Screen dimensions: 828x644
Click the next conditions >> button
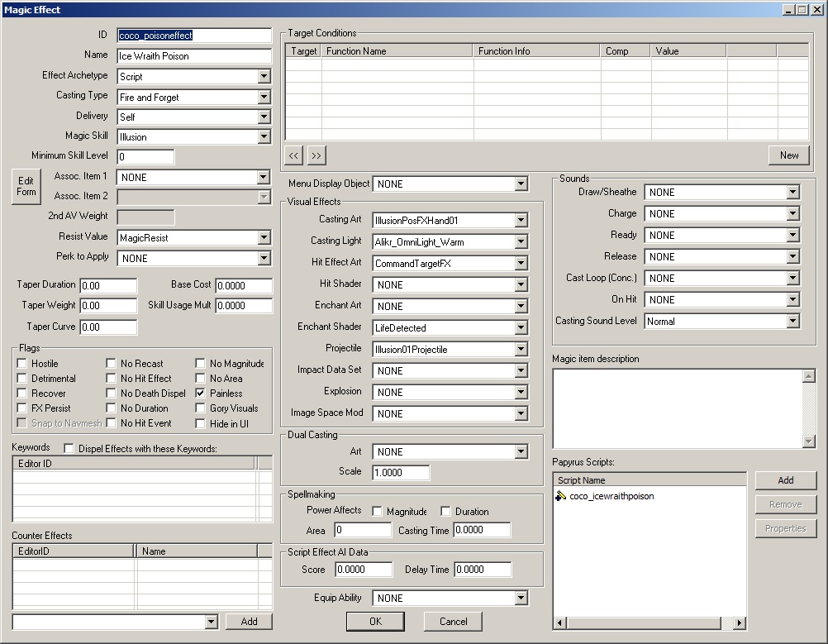click(x=316, y=155)
